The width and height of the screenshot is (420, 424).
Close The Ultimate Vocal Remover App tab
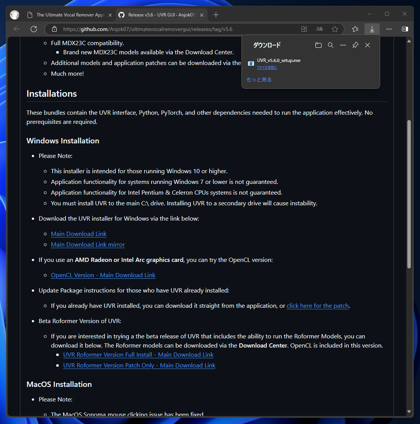(x=110, y=15)
